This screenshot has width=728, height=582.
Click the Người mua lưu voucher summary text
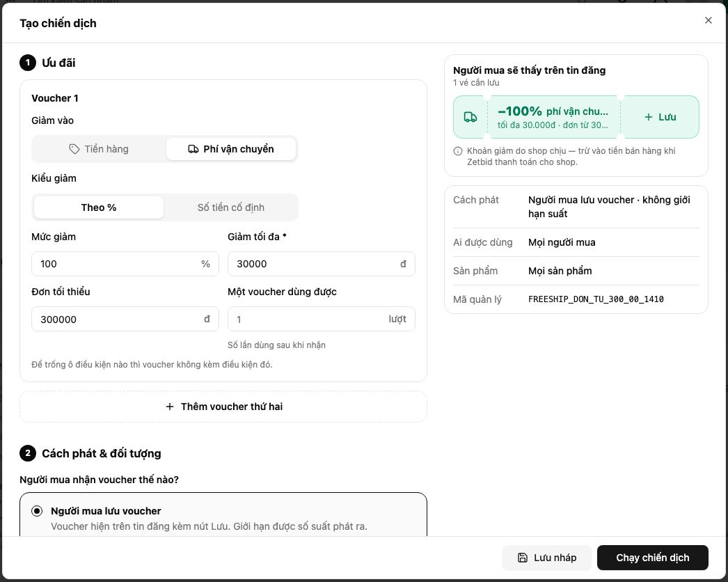[x=609, y=207]
